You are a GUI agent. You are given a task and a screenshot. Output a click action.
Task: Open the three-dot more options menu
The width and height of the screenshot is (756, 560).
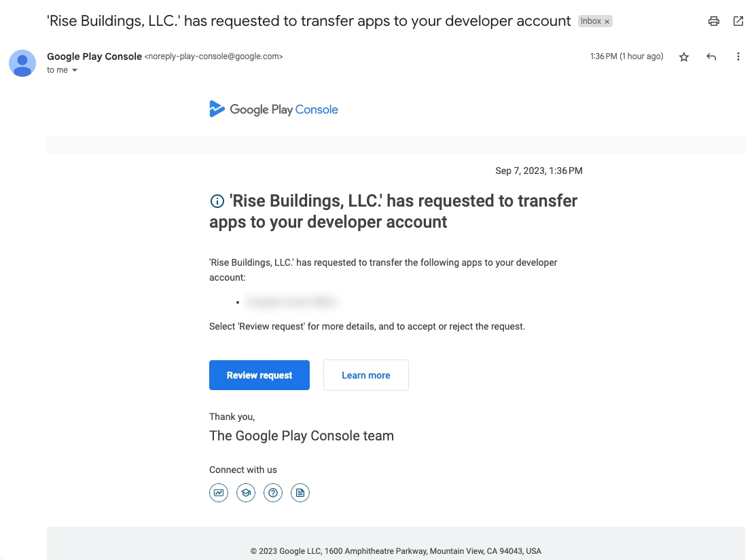coord(738,57)
